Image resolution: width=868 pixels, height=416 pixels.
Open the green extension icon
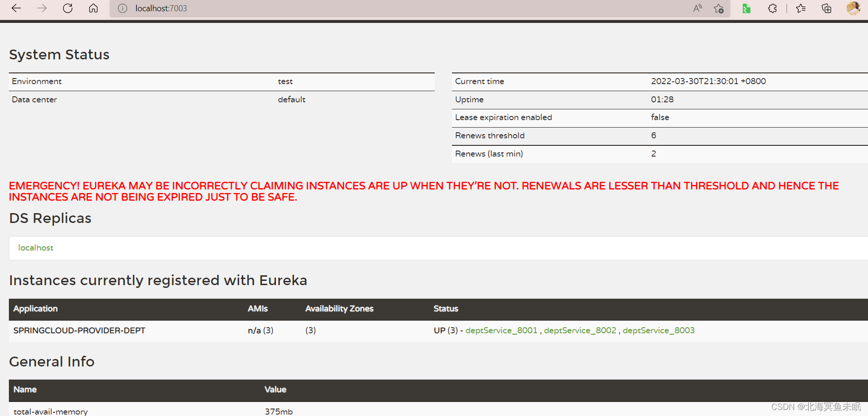click(x=746, y=8)
